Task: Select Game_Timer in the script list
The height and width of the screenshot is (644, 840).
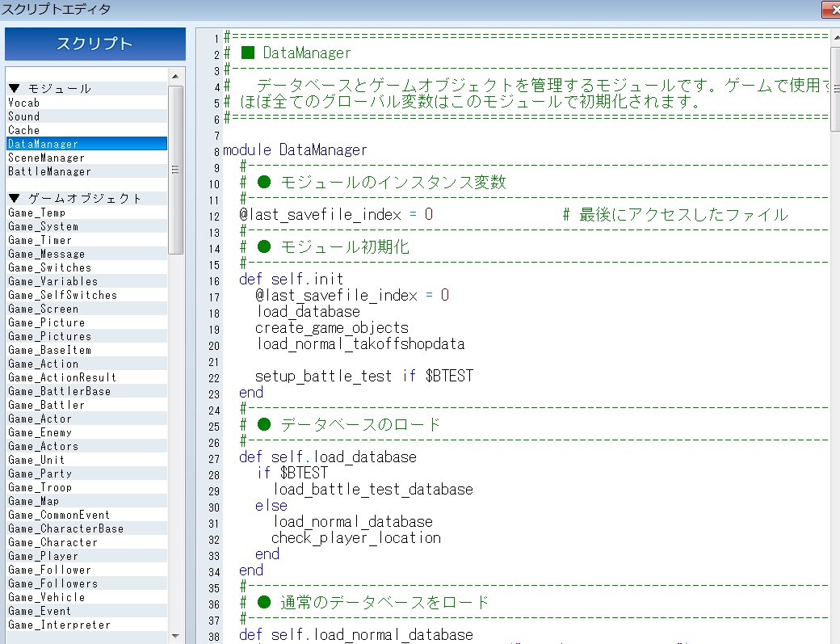Action: click(86, 240)
